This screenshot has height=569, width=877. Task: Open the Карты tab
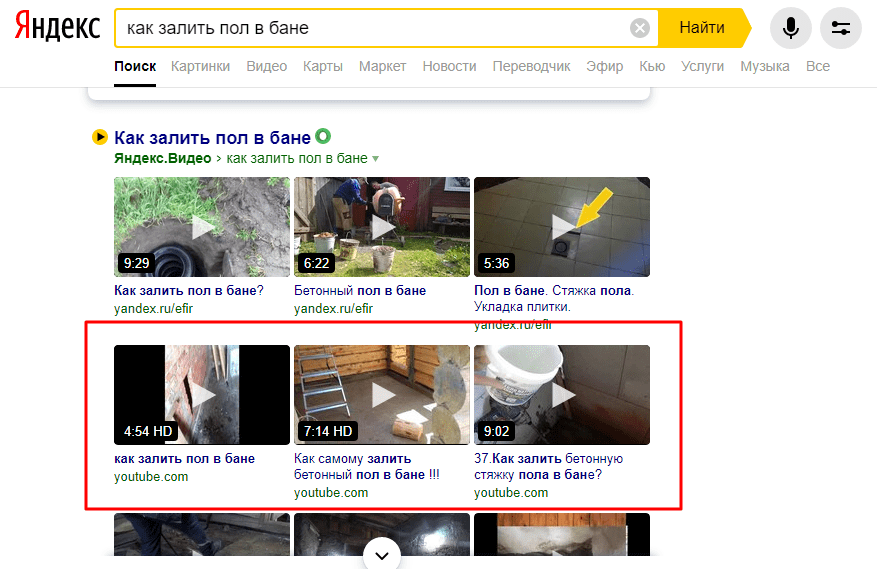pos(323,66)
